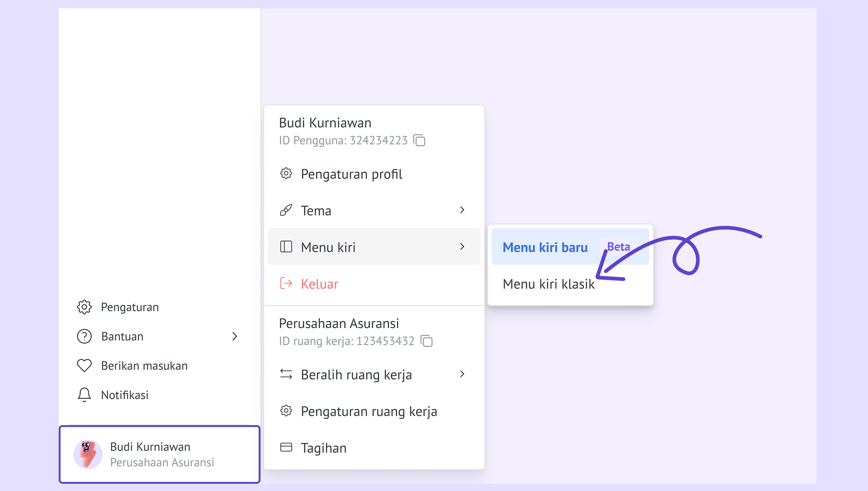Open Pengaturan ruang kerja

tap(369, 411)
